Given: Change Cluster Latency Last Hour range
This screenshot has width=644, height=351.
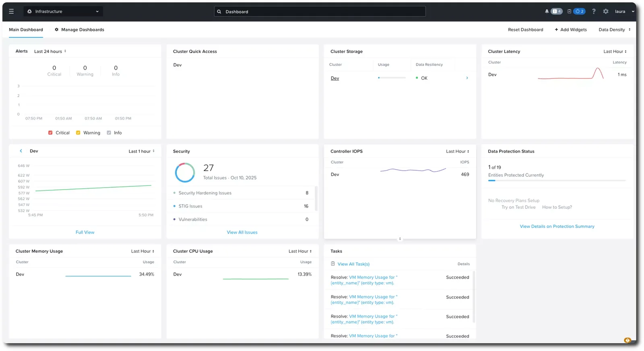Looking at the screenshot, I should point(615,51).
